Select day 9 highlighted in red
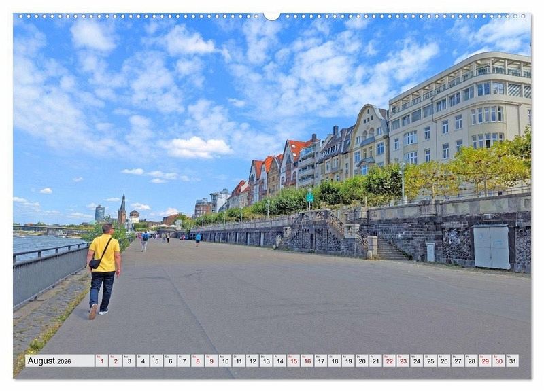Screen dimensions: 544x392 tap(211, 361)
